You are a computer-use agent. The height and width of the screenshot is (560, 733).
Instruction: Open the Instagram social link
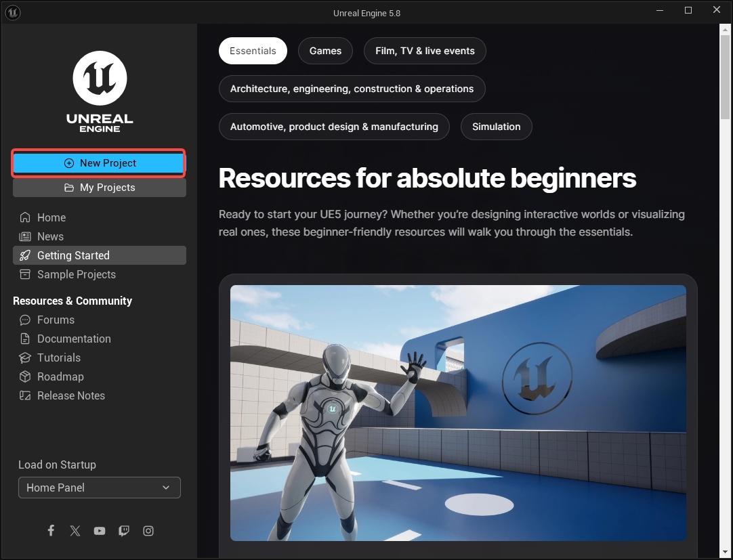(x=148, y=531)
